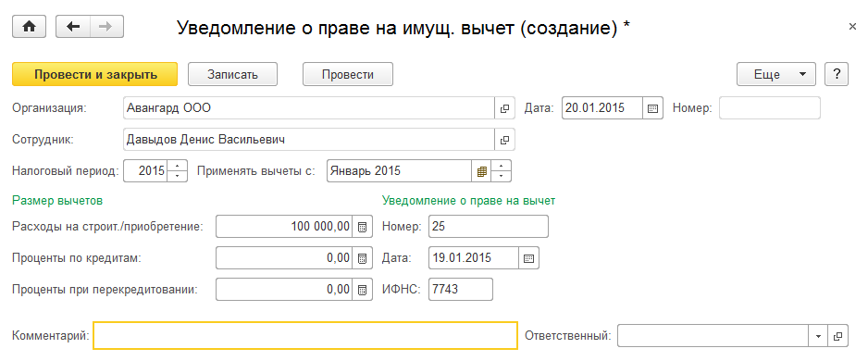868x361 pixels.
Task: Open calendar picker for document Дата field
Action: click(652, 108)
